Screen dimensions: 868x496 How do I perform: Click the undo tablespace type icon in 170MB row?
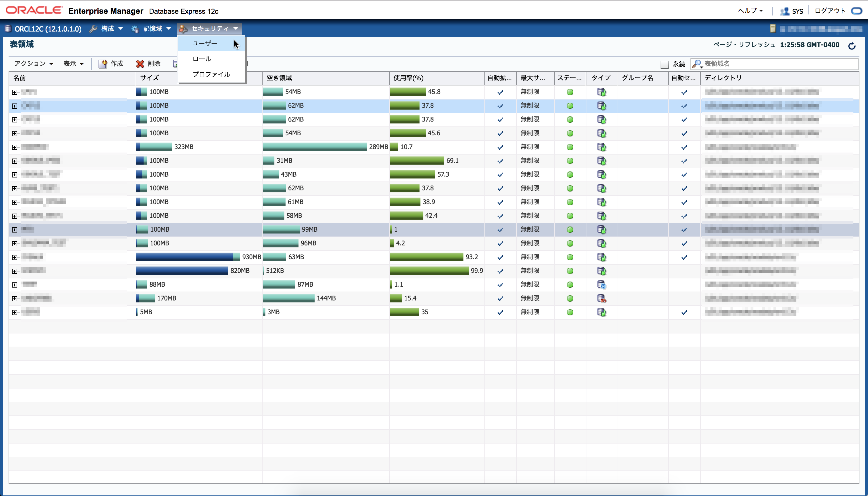(x=602, y=298)
